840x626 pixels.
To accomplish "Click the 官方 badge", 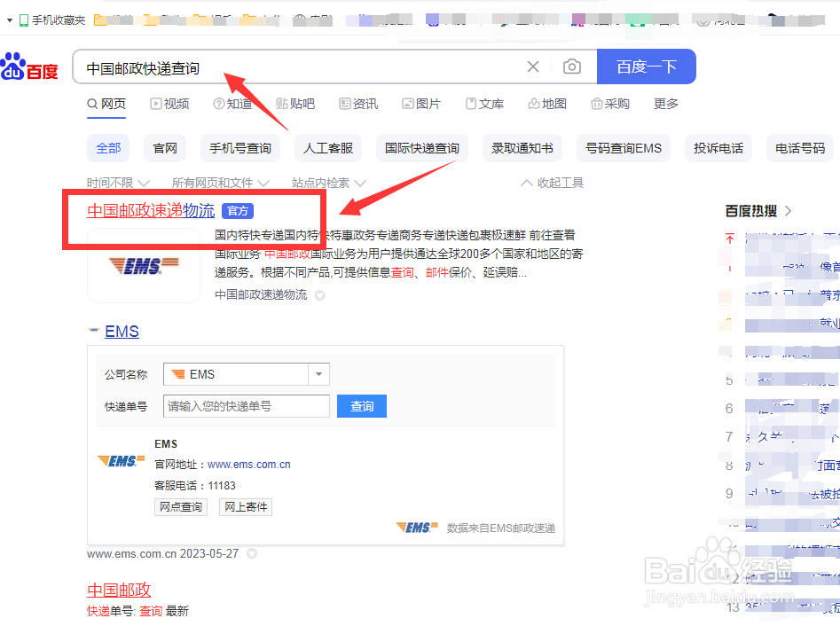I will pos(238,211).
